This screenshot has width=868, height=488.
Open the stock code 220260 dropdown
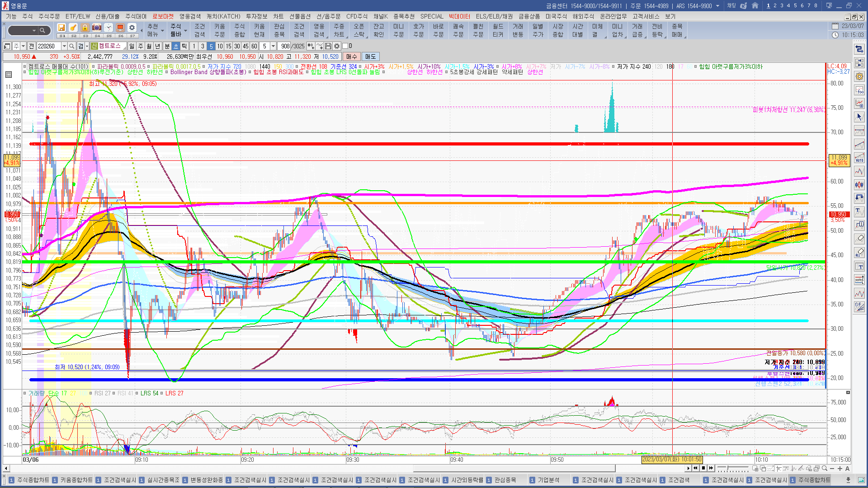click(64, 46)
